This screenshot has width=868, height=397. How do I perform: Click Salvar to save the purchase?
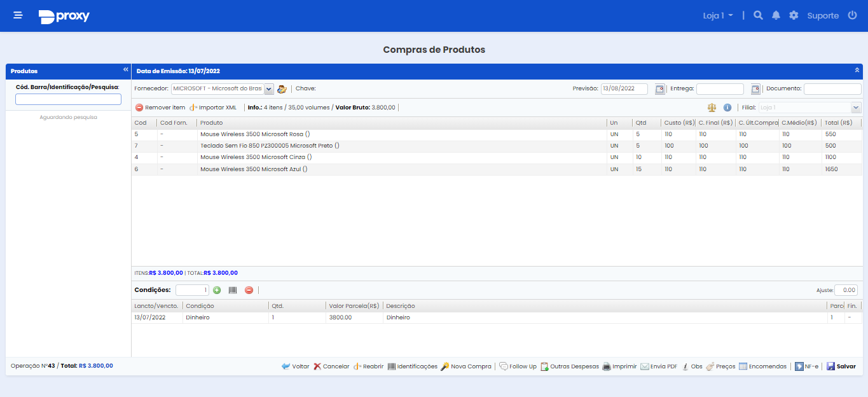coord(841,366)
